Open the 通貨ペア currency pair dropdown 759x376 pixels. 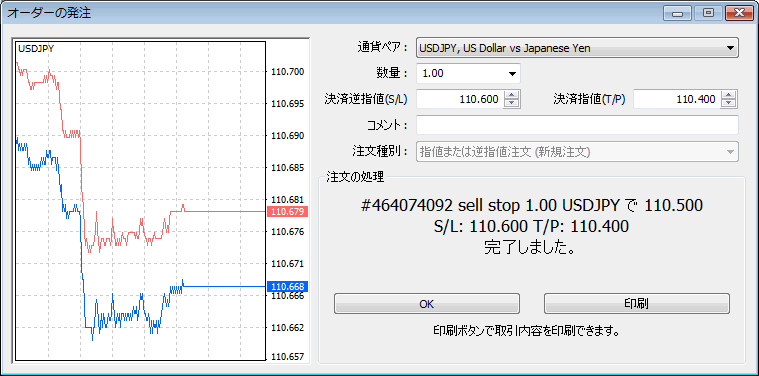577,48
